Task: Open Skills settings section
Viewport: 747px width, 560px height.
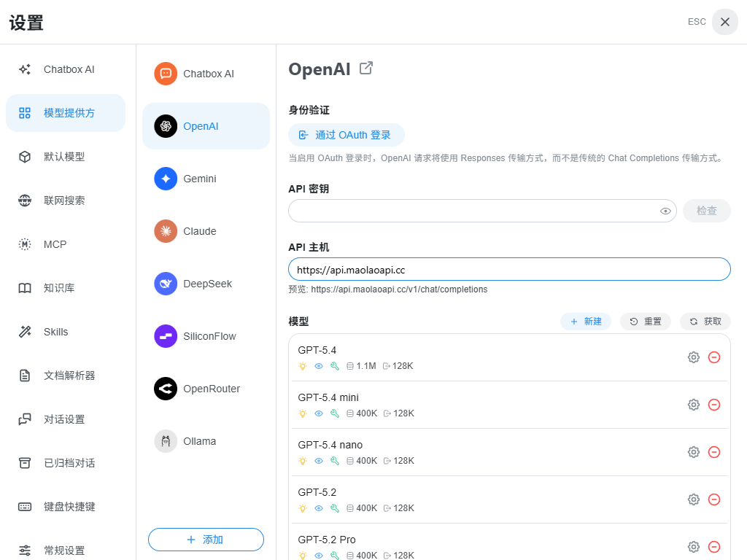Action: pyautogui.click(x=65, y=332)
